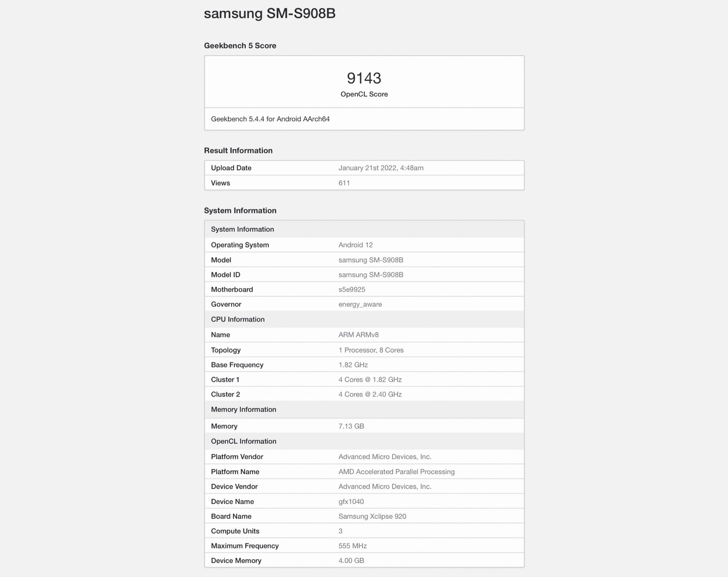Image resolution: width=728 pixels, height=577 pixels.
Task: Select the 611 views value
Action: click(x=344, y=183)
